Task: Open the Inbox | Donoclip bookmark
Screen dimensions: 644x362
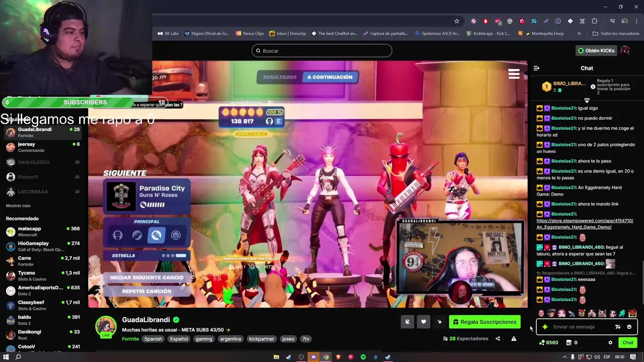Action: click(x=288, y=34)
